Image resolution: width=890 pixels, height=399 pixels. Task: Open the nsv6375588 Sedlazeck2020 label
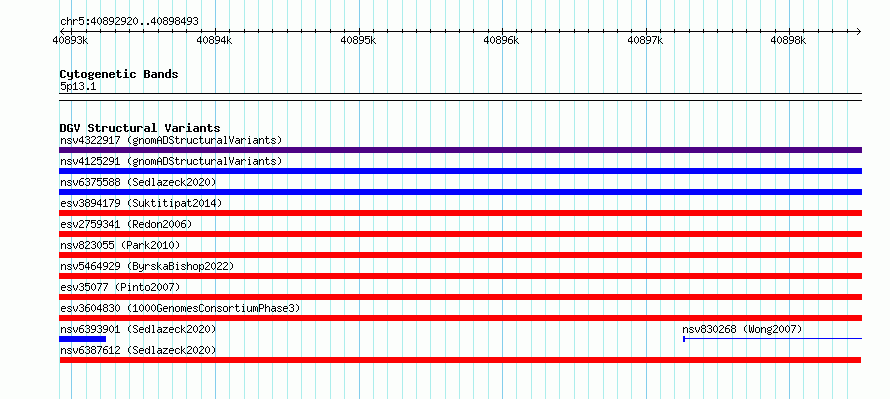click(138, 182)
